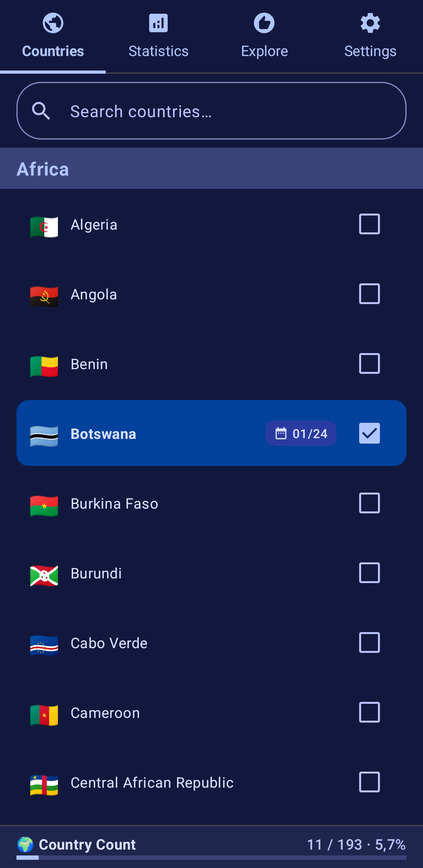Collapse the Africa section header
The height and width of the screenshot is (868, 423).
(211, 169)
